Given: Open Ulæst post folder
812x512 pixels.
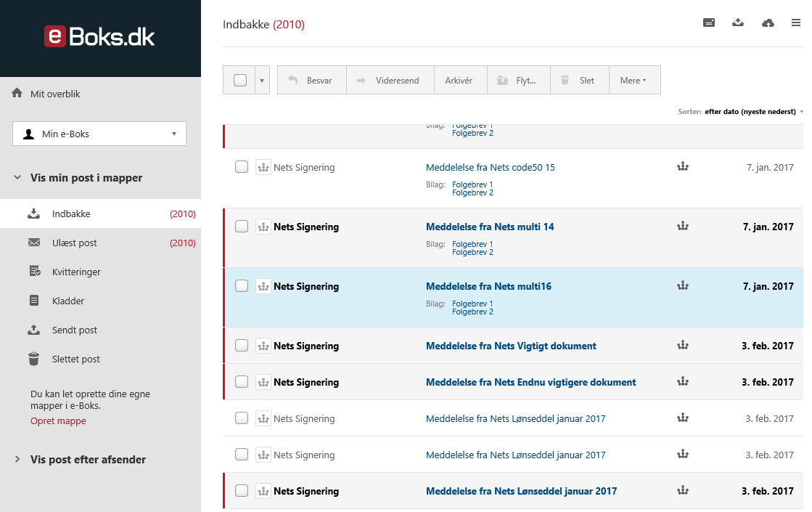Looking at the screenshot, I should point(100,243).
